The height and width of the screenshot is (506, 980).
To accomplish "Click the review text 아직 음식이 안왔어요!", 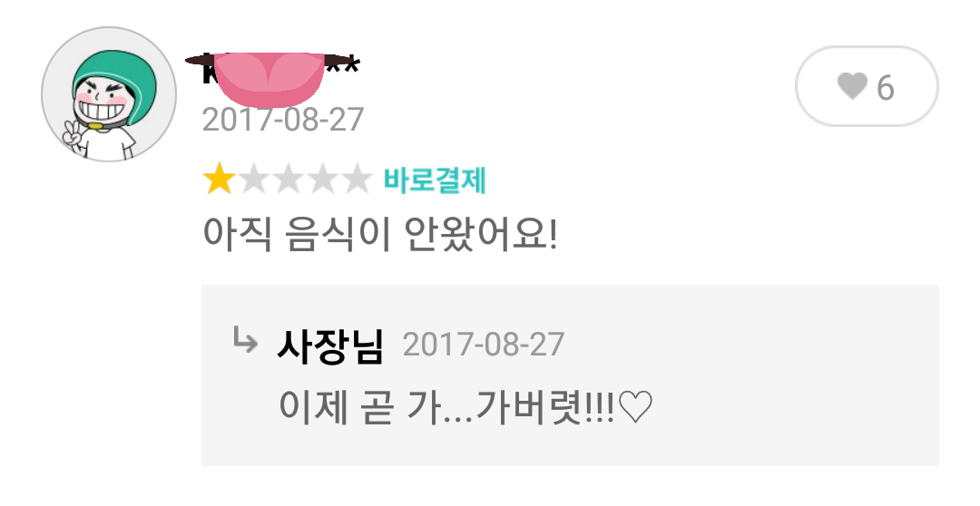I will coord(379,234).
